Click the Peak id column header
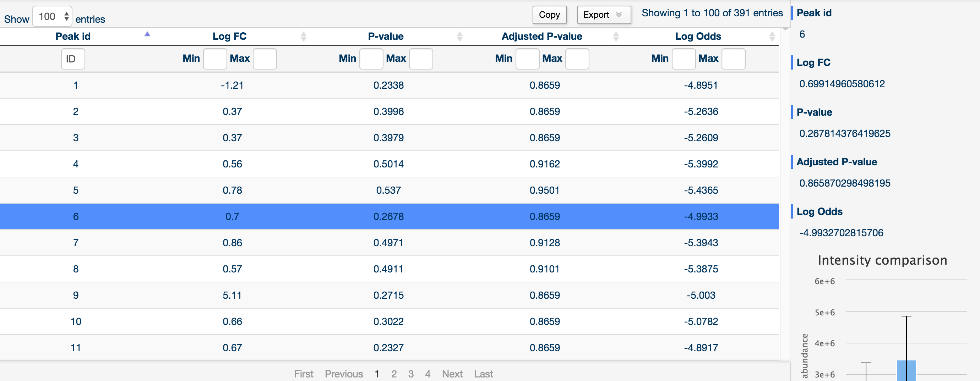The width and height of the screenshot is (980, 381). click(73, 37)
